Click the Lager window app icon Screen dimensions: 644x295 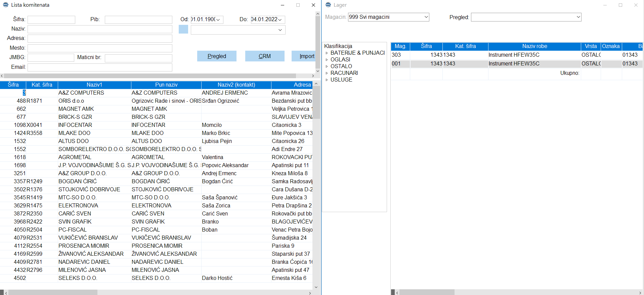tap(328, 5)
